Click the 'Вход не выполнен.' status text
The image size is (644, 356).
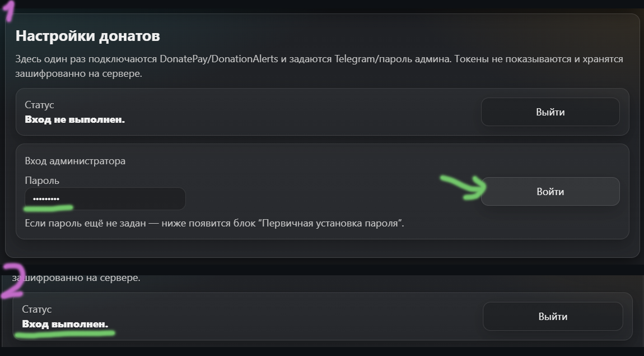coord(74,119)
